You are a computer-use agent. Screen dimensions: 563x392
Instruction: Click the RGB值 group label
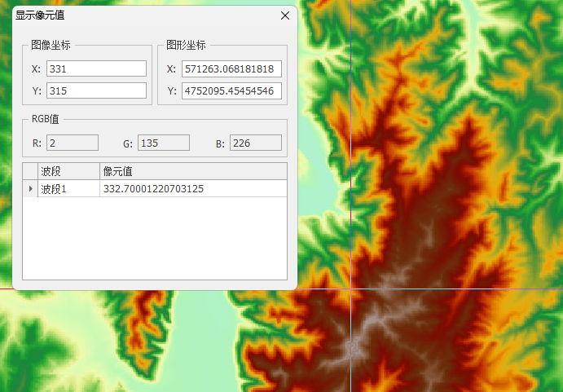(45, 119)
